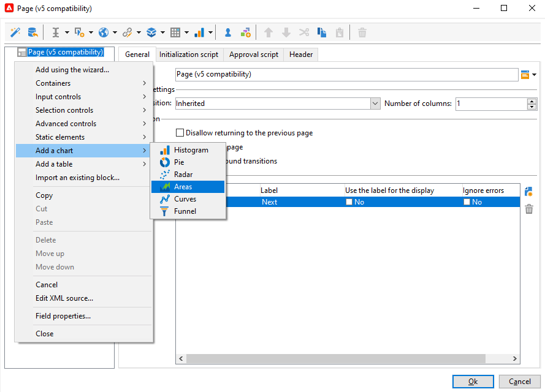Image resolution: width=545 pixels, height=392 pixels.
Task: Select the Histogram chart icon in submenu
Action: pos(164,150)
